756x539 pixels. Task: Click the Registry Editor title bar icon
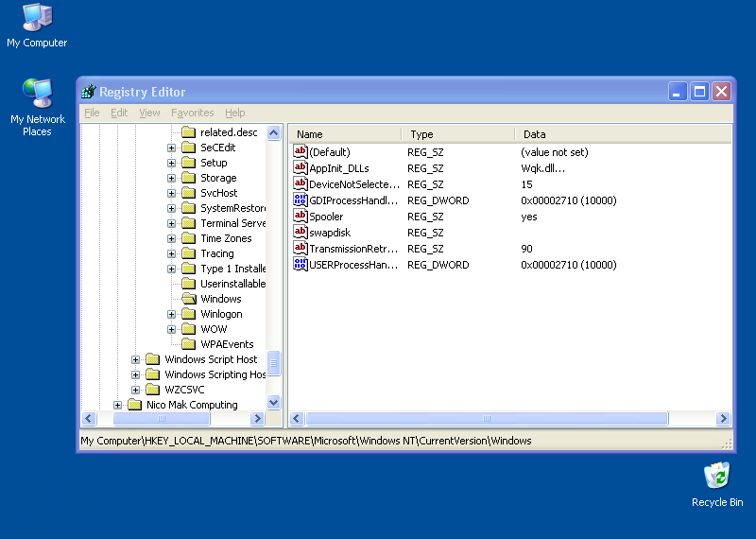tap(89, 91)
